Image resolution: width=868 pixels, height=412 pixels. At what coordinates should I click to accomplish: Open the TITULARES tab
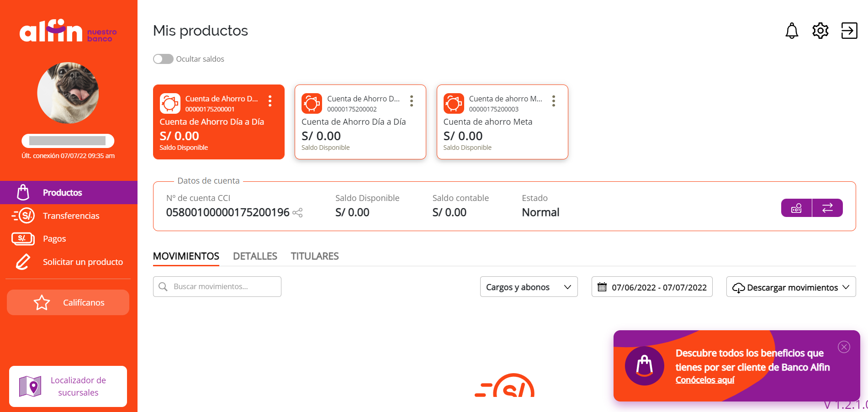tap(314, 256)
